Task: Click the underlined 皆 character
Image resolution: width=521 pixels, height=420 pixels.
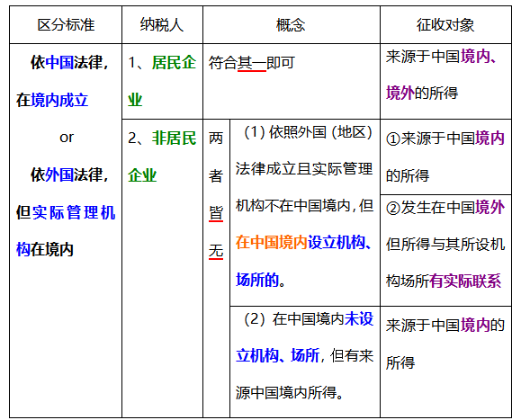Action: point(216,213)
